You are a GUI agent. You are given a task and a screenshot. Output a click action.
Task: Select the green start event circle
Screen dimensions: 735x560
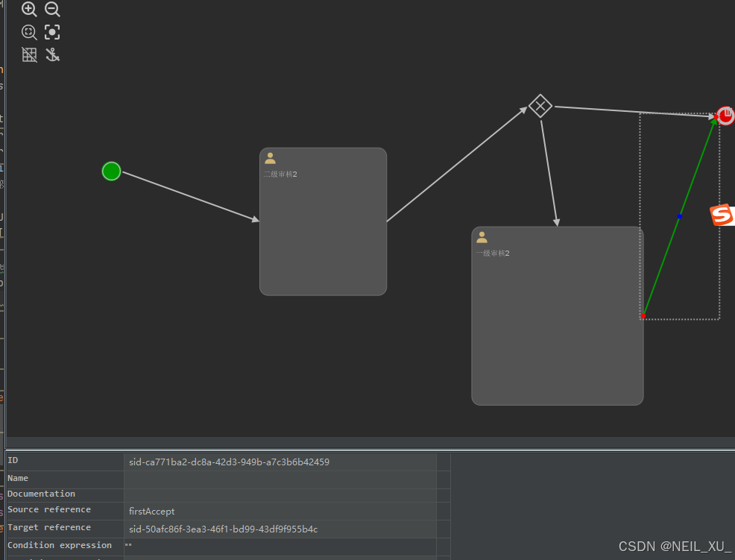point(111,171)
